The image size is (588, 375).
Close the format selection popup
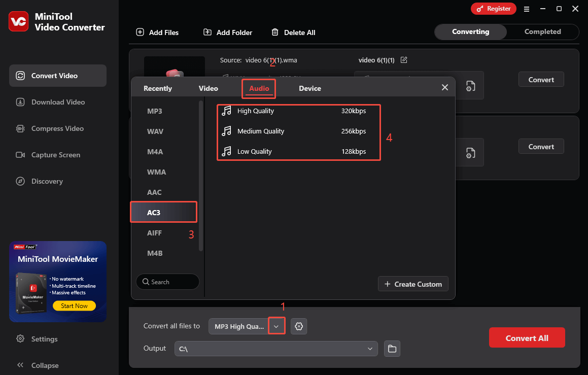click(445, 87)
